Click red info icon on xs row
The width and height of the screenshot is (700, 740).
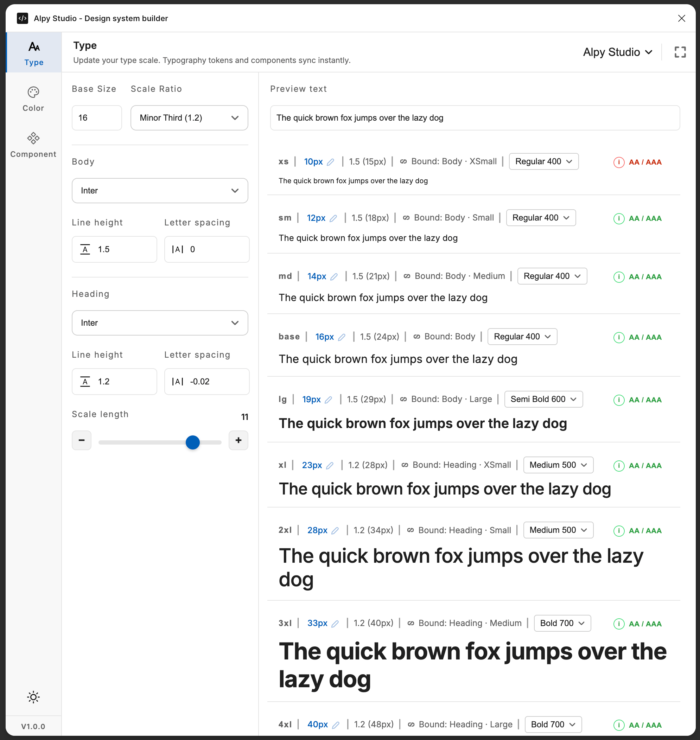[x=619, y=162]
